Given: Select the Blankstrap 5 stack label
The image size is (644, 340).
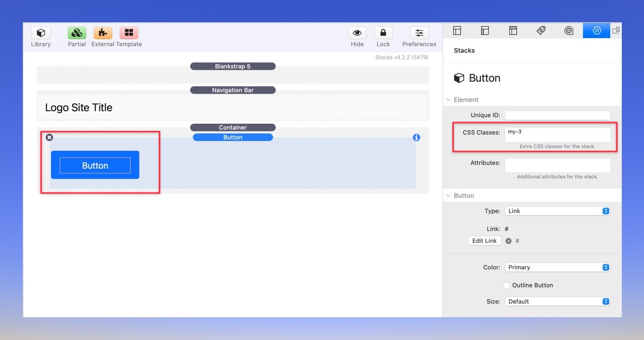Looking at the screenshot, I should coord(232,66).
